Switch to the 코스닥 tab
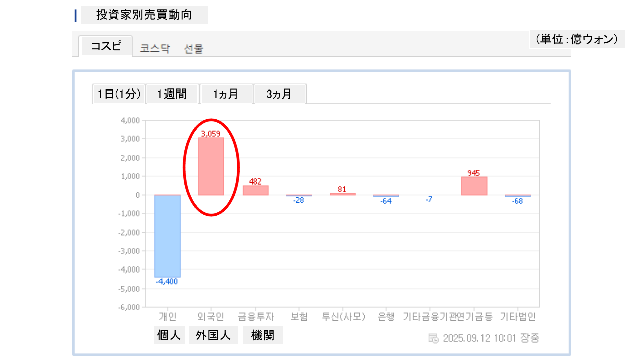The height and width of the screenshot is (362, 644). point(155,49)
